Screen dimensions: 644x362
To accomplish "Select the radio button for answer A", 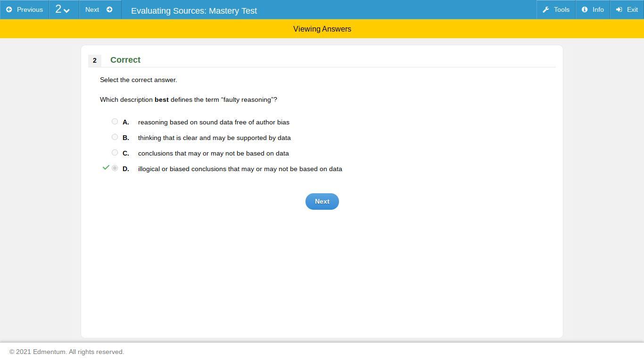I will (115, 122).
